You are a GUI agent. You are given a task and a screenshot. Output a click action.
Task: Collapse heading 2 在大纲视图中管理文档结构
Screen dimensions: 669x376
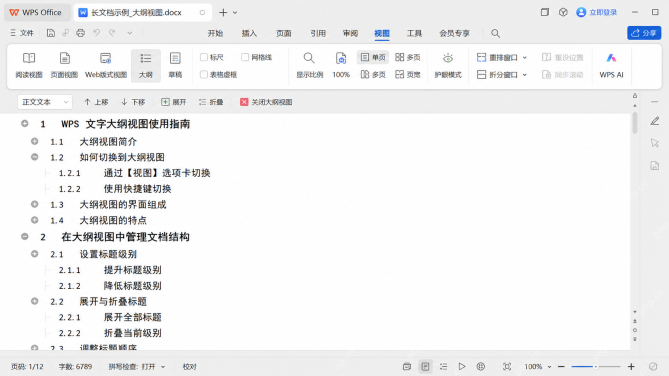tap(25, 236)
